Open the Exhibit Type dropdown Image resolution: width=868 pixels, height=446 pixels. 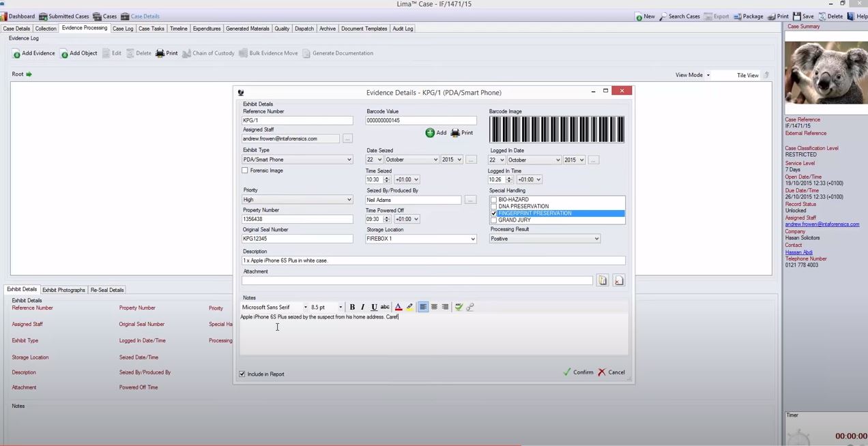pyautogui.click(x=349, y=160)
